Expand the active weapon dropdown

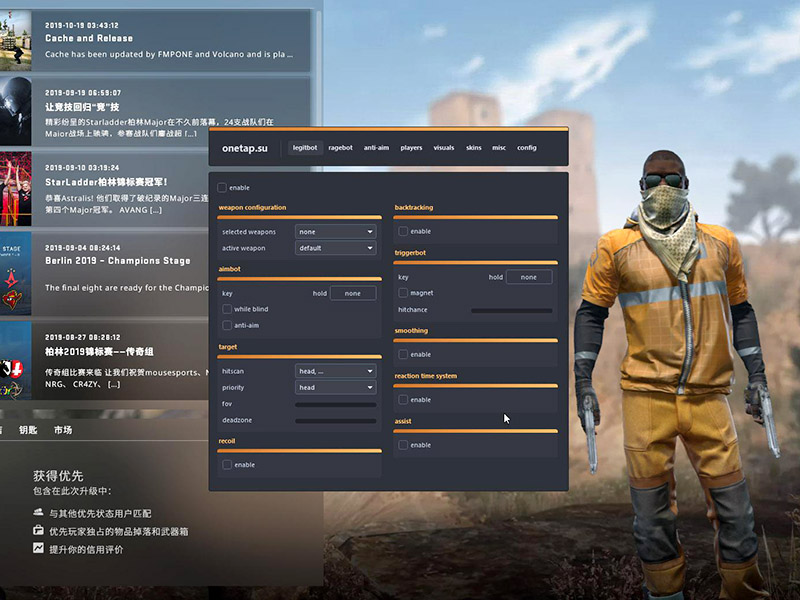[x=336, y=248]
